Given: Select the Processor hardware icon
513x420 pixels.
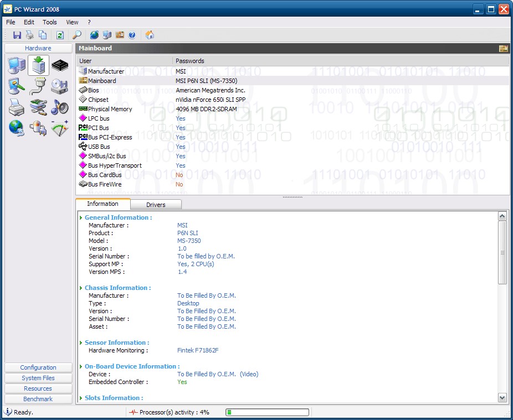Looking at the screenshot, I should click(60, 65).
